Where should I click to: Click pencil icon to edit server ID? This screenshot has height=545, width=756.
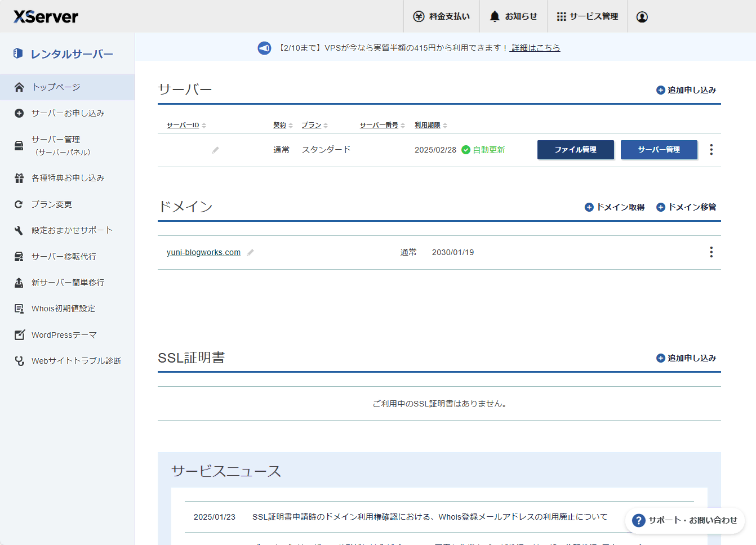point(215,150)
